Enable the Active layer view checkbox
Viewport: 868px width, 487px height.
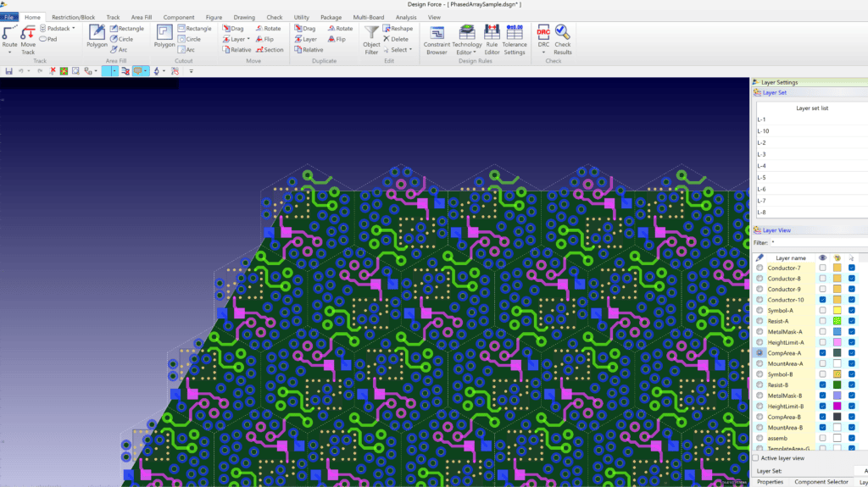755,458
